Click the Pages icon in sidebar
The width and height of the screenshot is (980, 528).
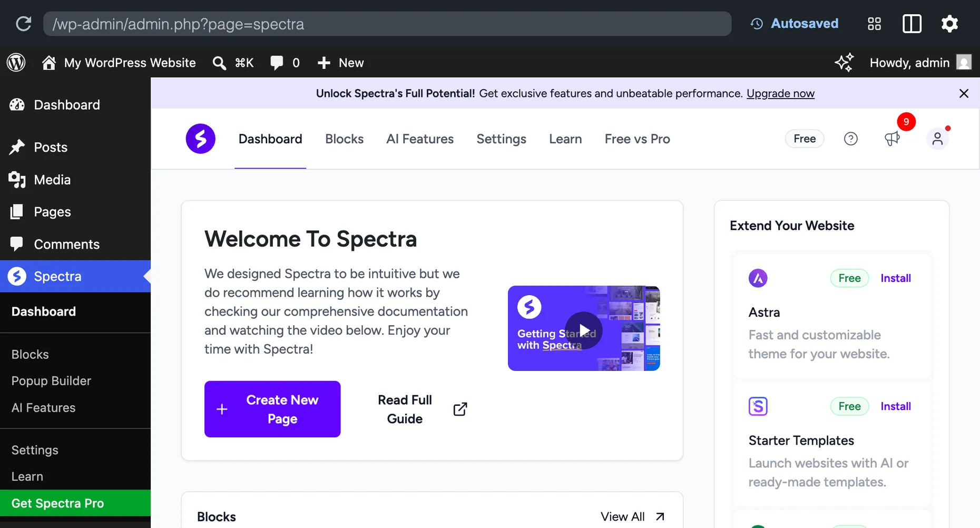pos(17,212)
